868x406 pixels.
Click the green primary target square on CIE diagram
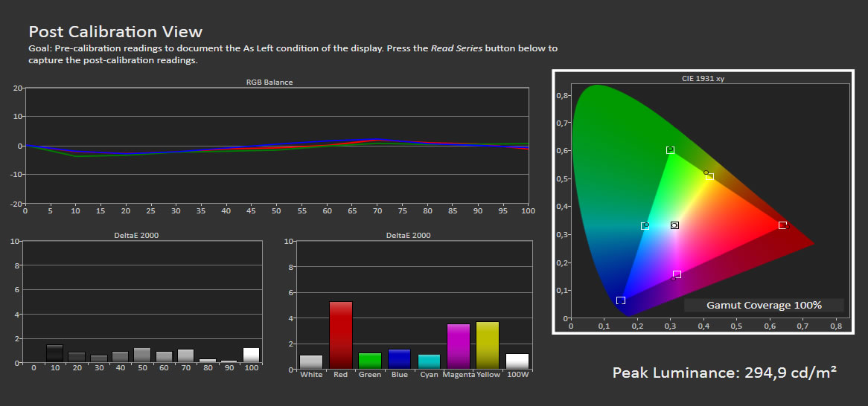(x=670, y=150)
